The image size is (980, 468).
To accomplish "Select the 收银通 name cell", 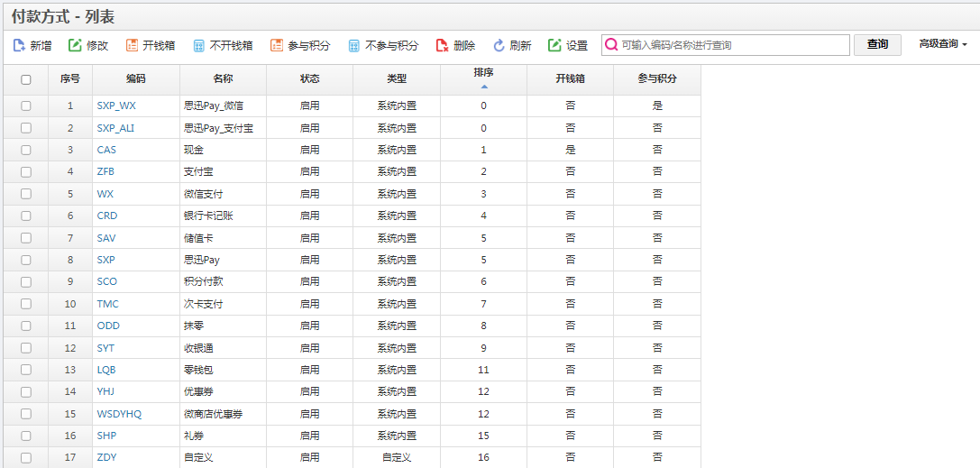I will point(223,347).
